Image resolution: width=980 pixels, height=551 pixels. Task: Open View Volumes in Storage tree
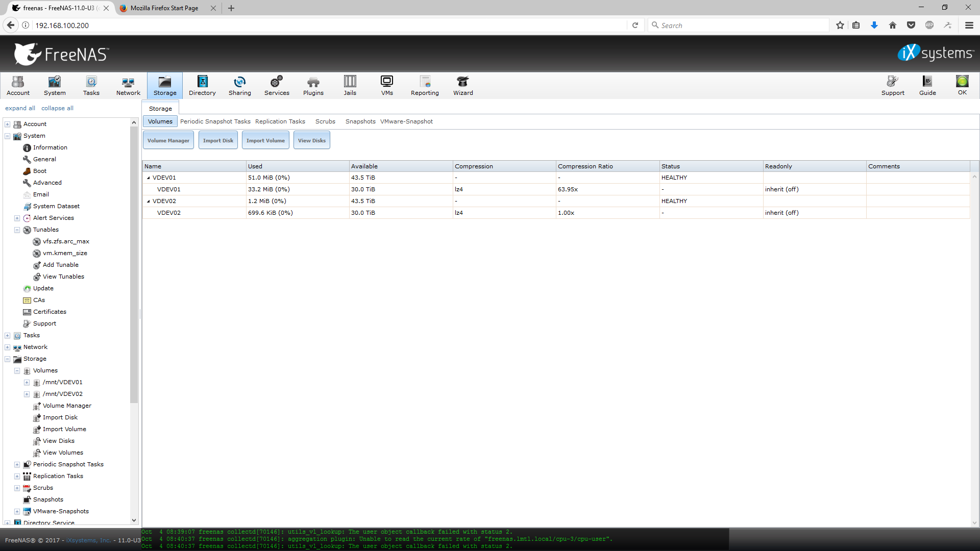[x=63, y=453]
